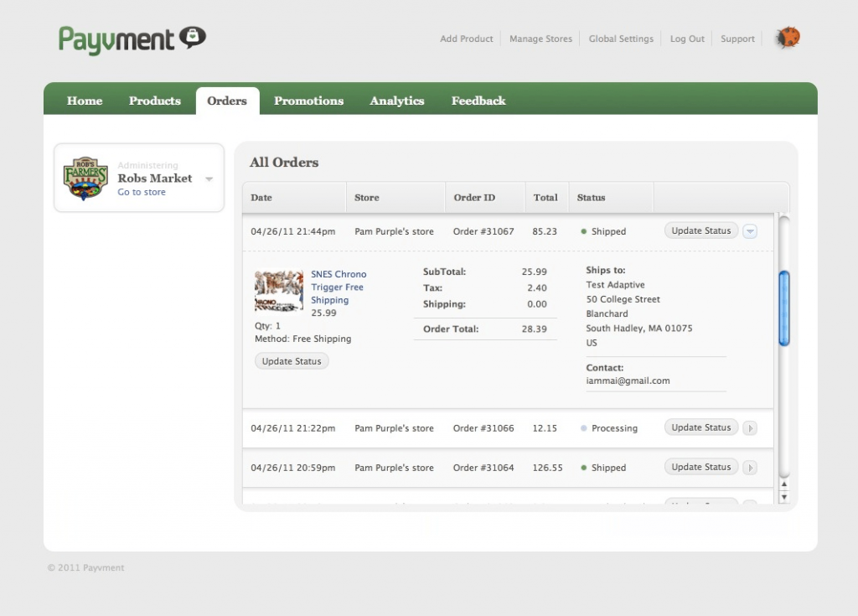Go to the Promotions tab
This screenshot has height=616, width=858.
[308, 101]
